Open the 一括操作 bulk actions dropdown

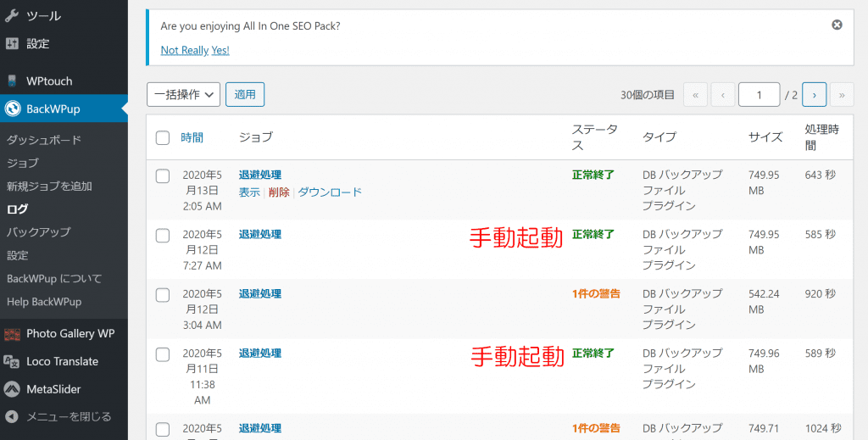[x=183, y=95]
